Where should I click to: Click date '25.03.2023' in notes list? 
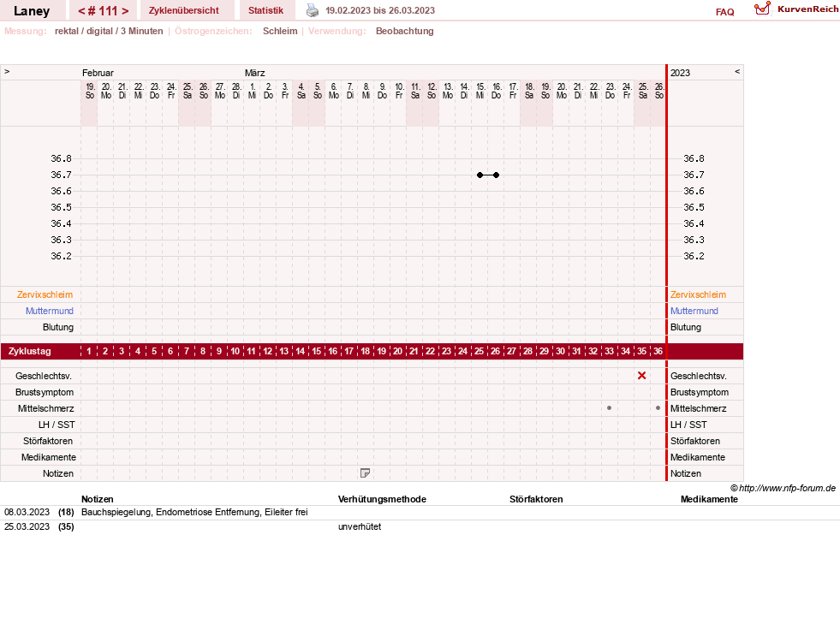[x=27, y=526]
